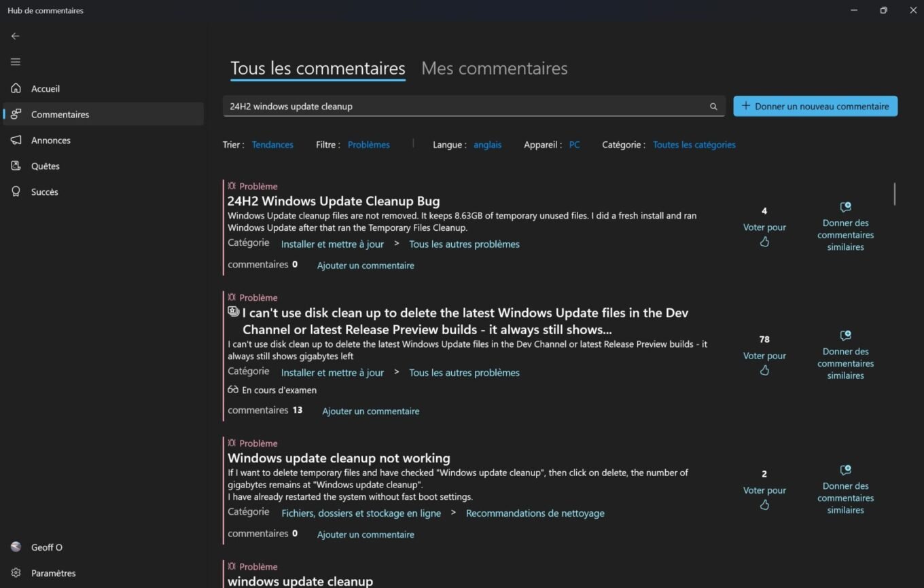Open the Succès section

(x=103, y=191)
